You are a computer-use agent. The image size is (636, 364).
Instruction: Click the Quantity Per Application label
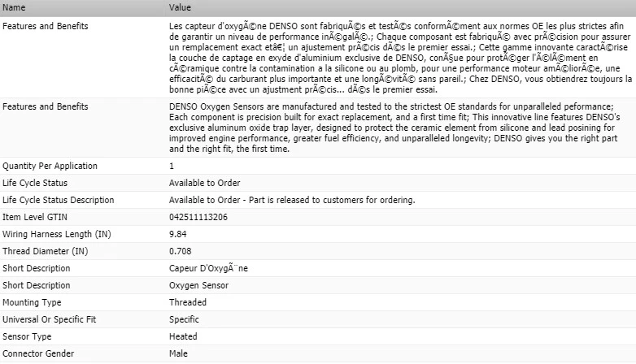pyautogui.click(x=50, y=166)
